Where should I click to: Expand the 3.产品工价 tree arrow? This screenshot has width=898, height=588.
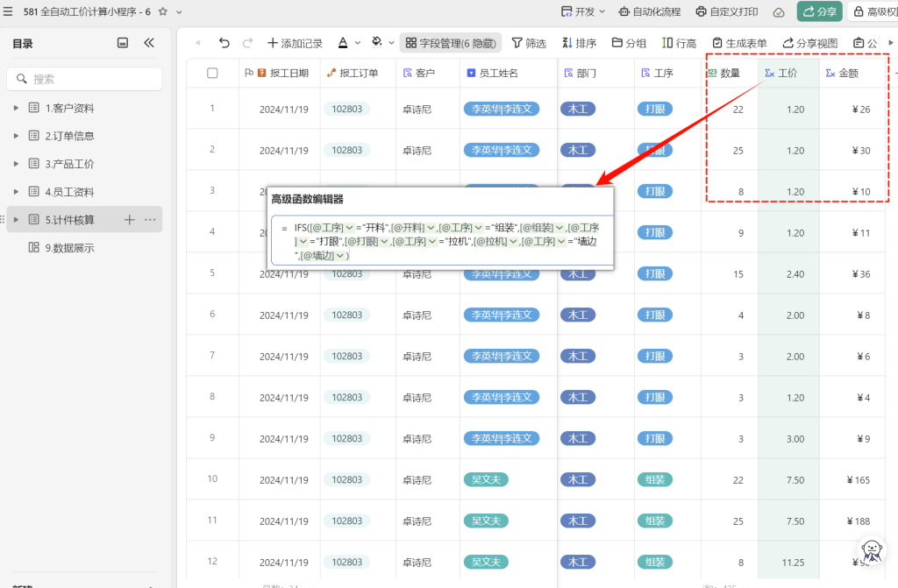16,164
